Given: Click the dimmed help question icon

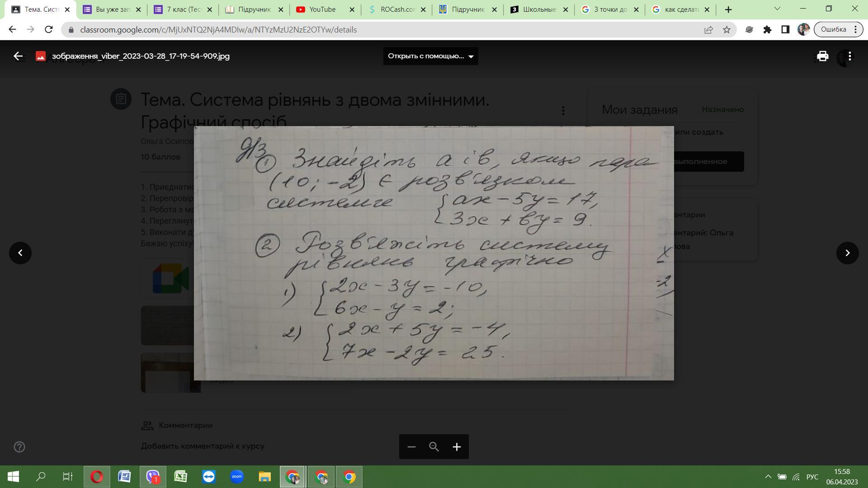Looking at the screenshot, I should click(x=19, y=447).
